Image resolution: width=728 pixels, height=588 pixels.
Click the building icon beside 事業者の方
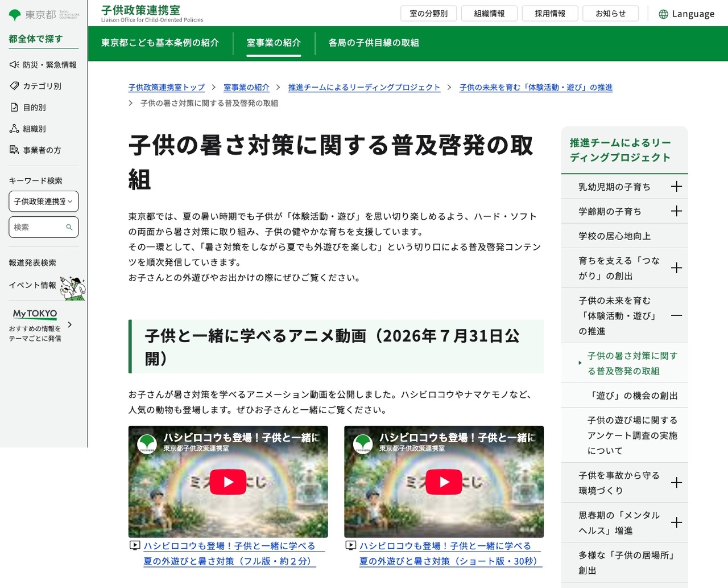click(14, 150)
